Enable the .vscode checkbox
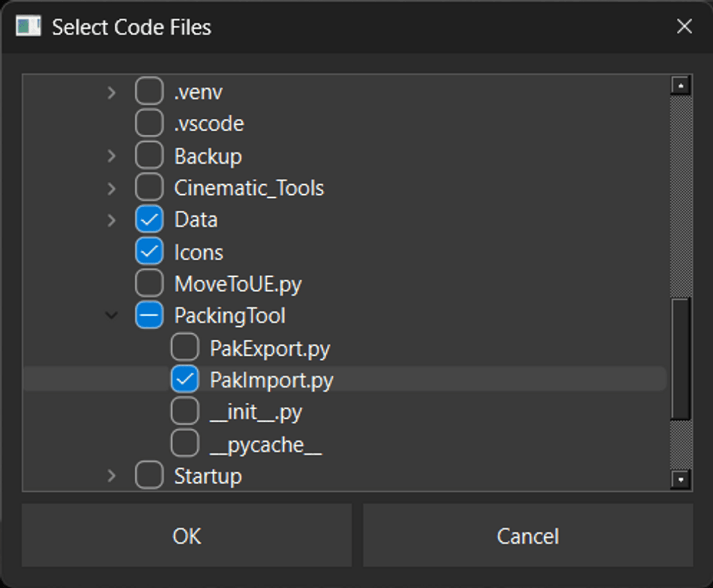The image size is (713, 588). coord(149,124)
